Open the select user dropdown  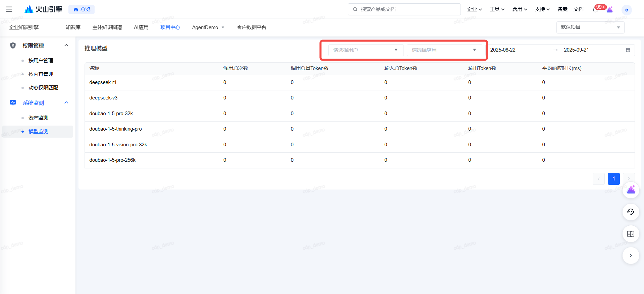click(x=366, y=50)
